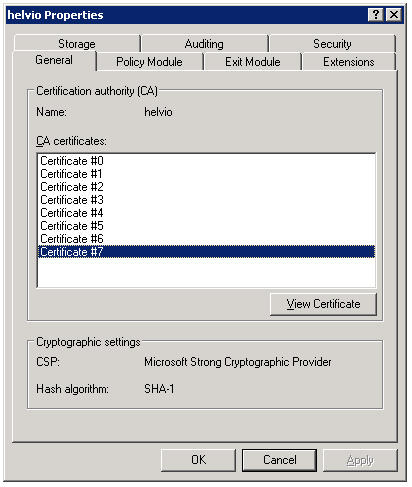
Task: Choose Certificate #6 from the list
Action: (x=206, y=239)
